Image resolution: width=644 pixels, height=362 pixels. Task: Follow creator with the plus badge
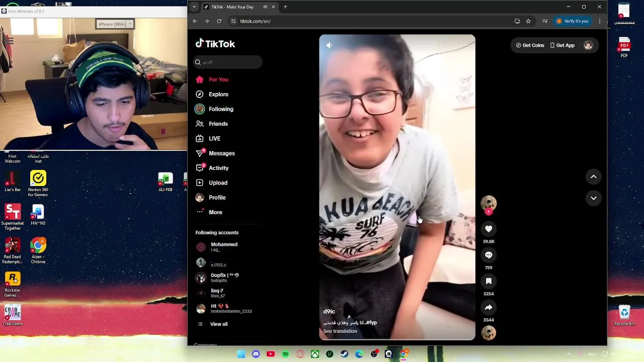[489, 212]
